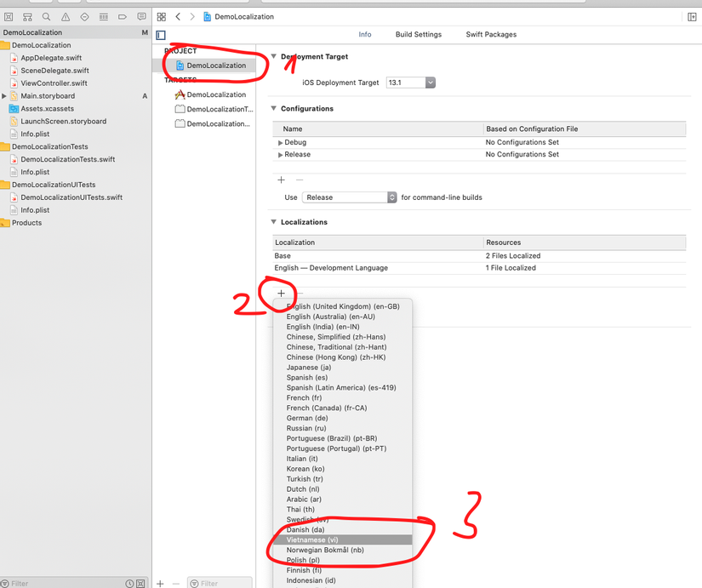This screenshot has height=588, width=702.
Task: Collapse the Localizations section
Action: [273, 222]
